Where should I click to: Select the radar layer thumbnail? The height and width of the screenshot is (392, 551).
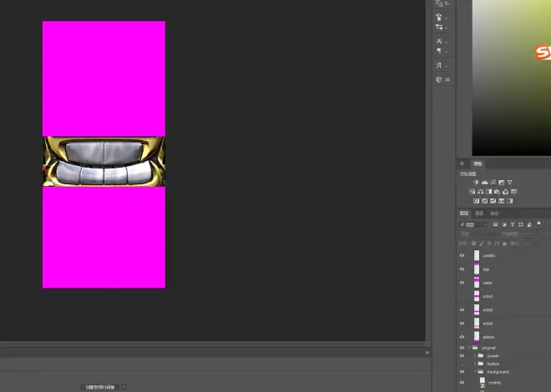(x=477, y=283)
